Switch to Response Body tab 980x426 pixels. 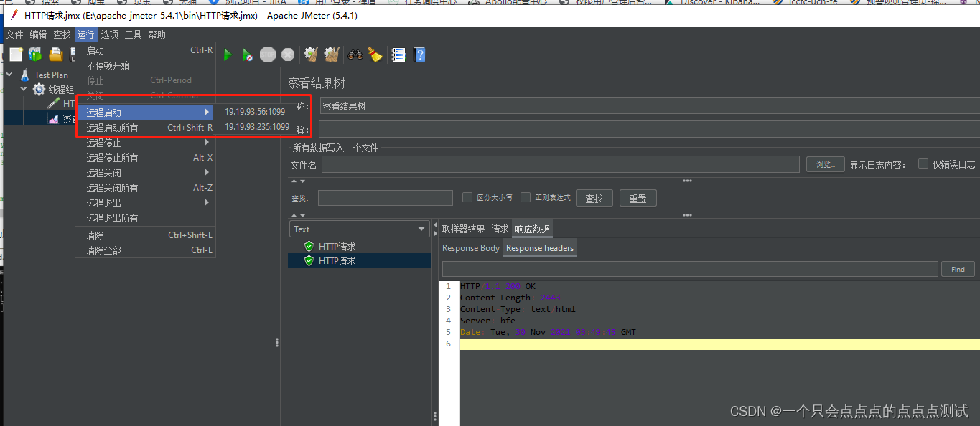coord(471,248)
